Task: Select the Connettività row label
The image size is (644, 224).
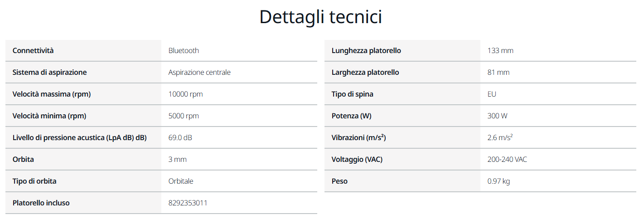Action: coord(33,51)
